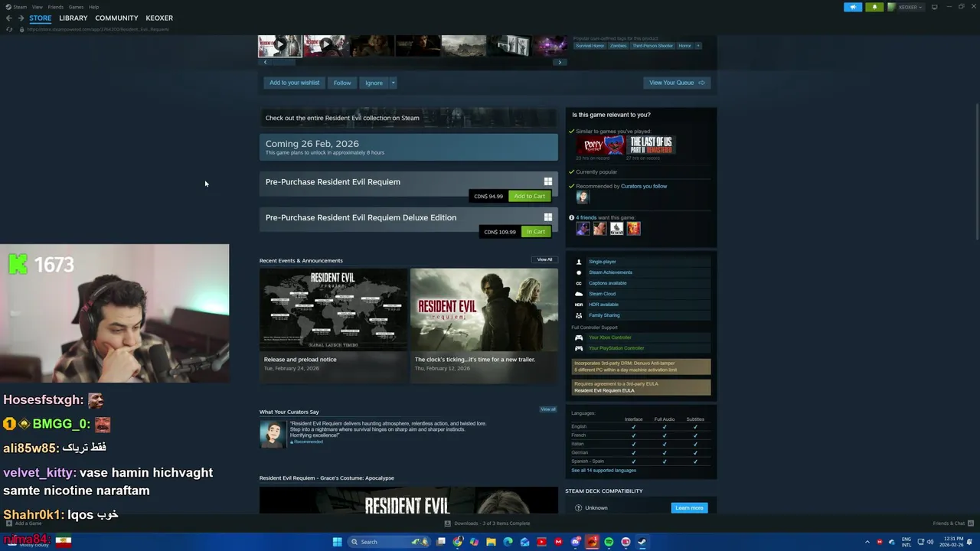
Task: Select the Zombies tag
Action: click(x=618, y=46)
